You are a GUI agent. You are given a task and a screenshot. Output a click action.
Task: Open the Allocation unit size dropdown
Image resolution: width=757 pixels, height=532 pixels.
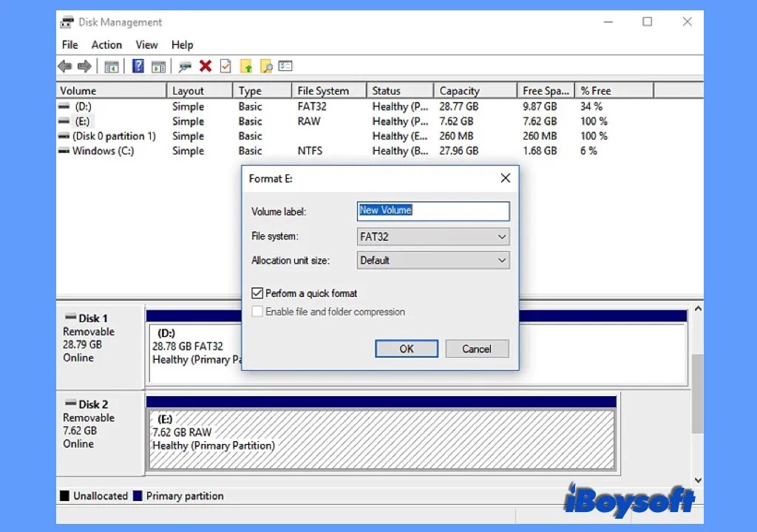pos(502,260)
